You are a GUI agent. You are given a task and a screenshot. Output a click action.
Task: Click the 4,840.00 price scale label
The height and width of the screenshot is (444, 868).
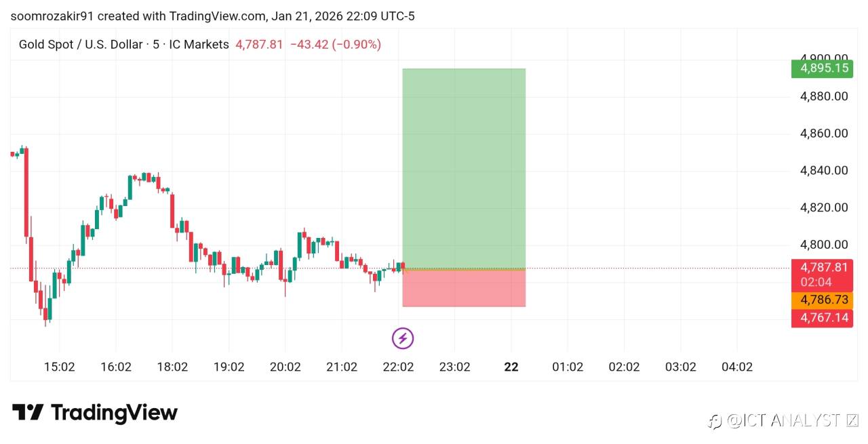click(824, 170)
